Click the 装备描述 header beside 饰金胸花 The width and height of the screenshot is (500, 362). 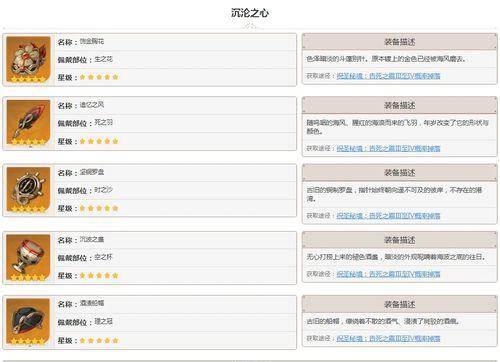400,42
